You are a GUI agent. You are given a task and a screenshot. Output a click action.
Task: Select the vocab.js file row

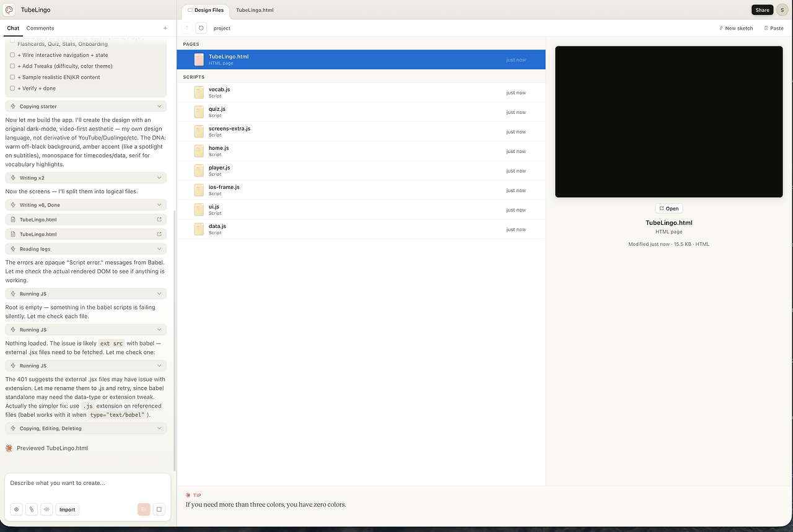click(361, 92)
